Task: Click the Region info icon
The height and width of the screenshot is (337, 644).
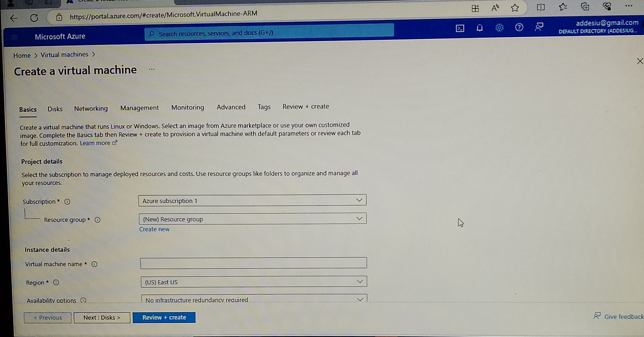Action: click(x=56, y=282)
